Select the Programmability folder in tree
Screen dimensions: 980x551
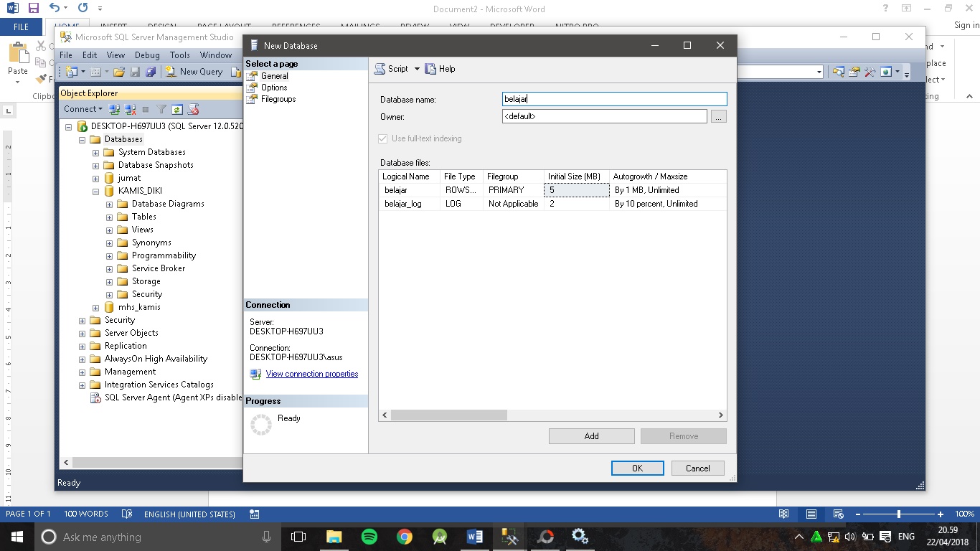point(164,255)
